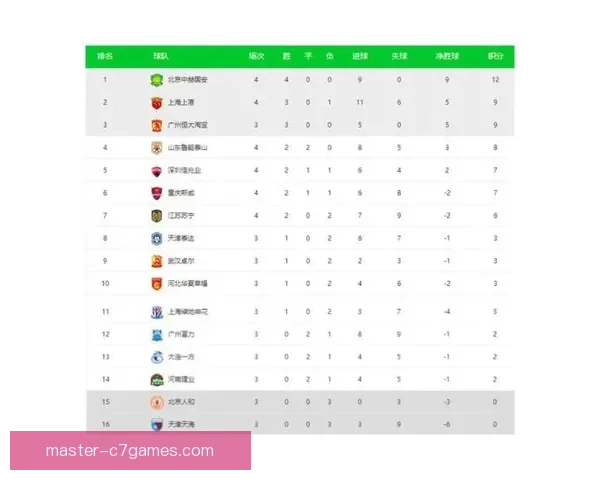Click the 深圳佳兆业 team crest

[x=156, y=171]
